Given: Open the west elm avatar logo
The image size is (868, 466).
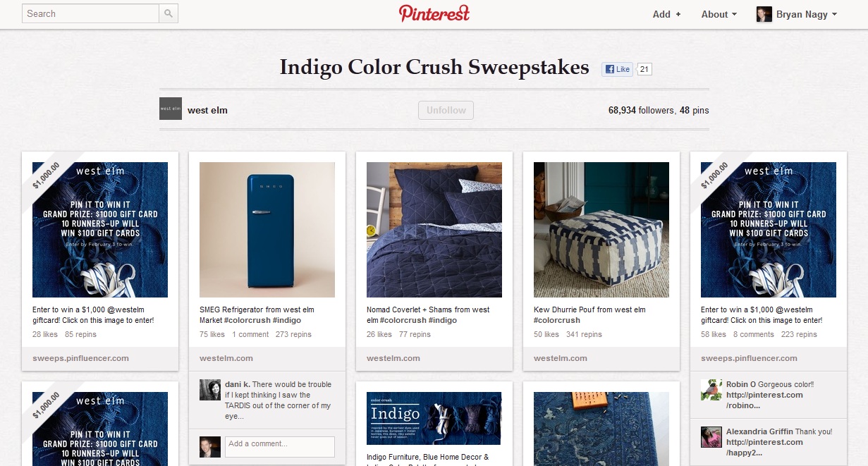Looking at the screenshot, I should tap(171, 109).
